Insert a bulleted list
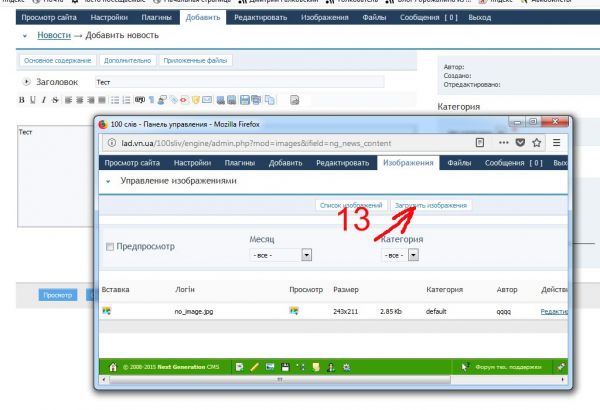Screen dimensions: 600x410 [x=115, y=100]
